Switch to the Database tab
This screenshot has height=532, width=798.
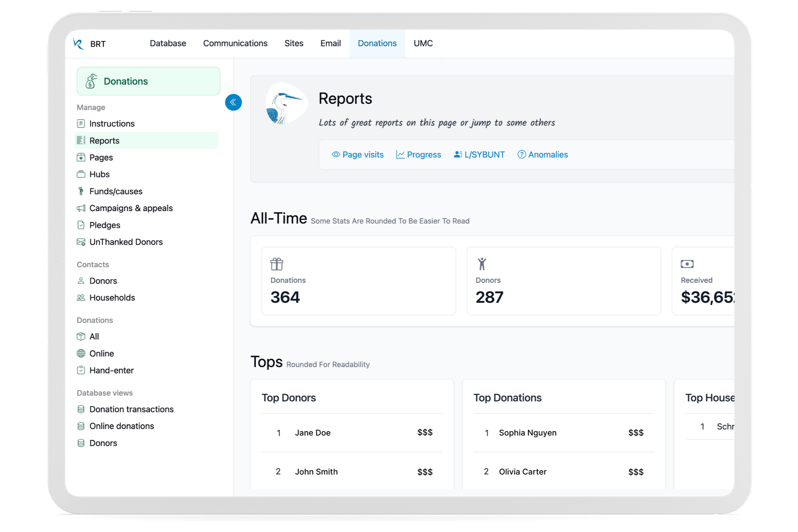point(168,43)
